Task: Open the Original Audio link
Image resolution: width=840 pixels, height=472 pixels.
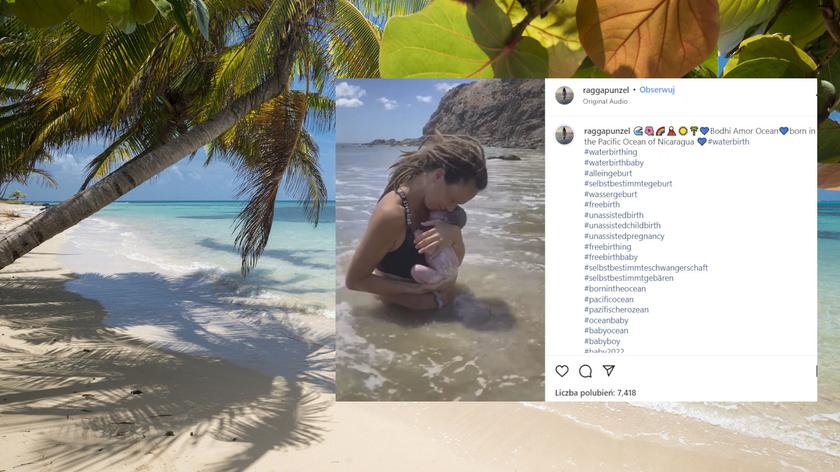Action: click(x=605, y=102)
